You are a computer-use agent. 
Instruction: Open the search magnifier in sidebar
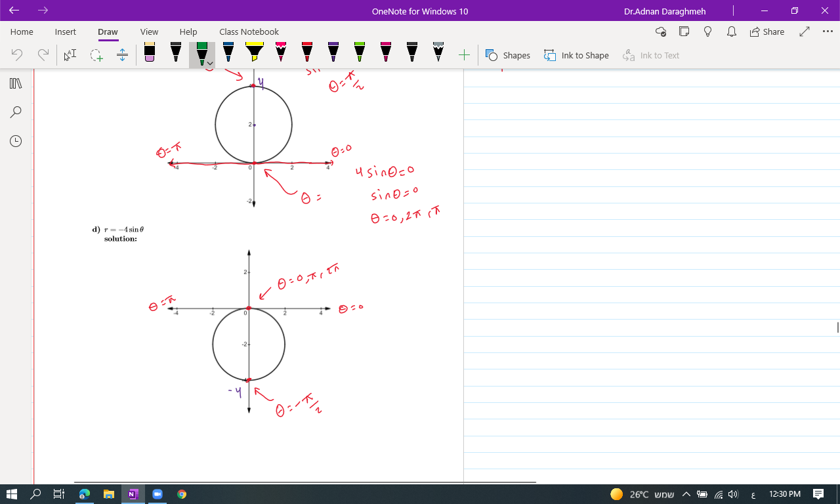coord(16,112)
